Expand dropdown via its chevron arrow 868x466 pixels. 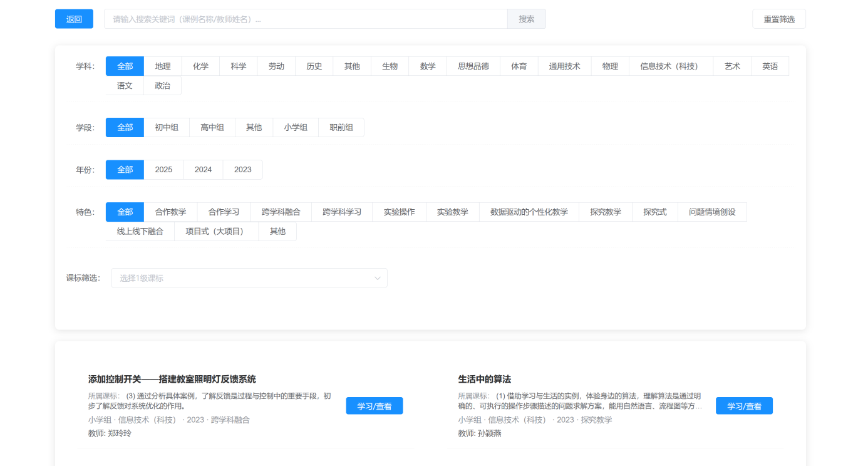378,278
